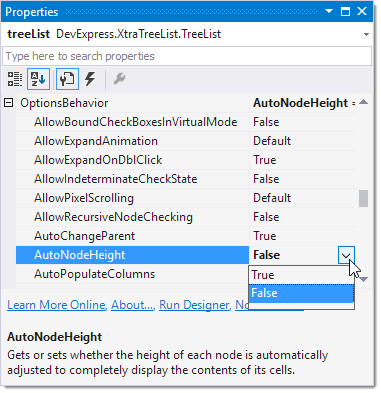The height and width of the screenshot is (393, 381).
Task: Switch to Categorized property view
Action: (15, 79)
